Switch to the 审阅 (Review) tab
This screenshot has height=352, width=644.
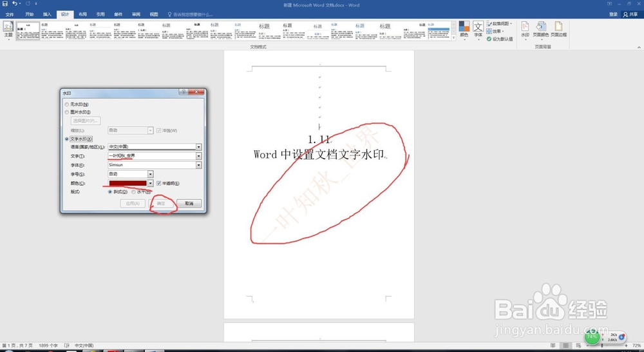pos(136,14)
